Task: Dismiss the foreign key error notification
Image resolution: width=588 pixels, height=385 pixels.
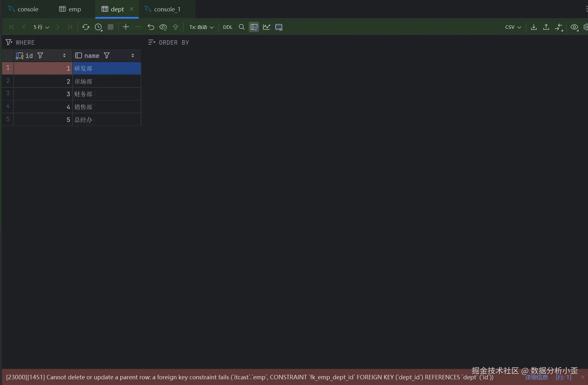Action: (x=583, y=377)
